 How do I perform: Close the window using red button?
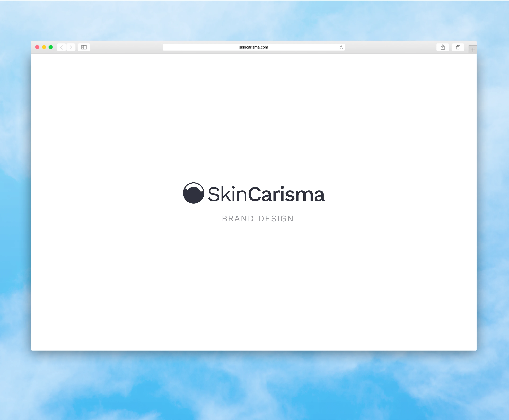[x=37, y=47]
